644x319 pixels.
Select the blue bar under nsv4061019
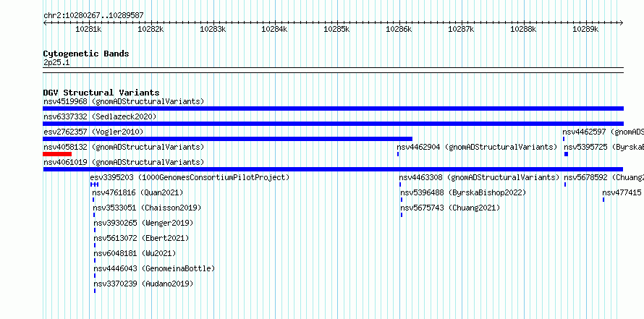click(x=333, y=169)
